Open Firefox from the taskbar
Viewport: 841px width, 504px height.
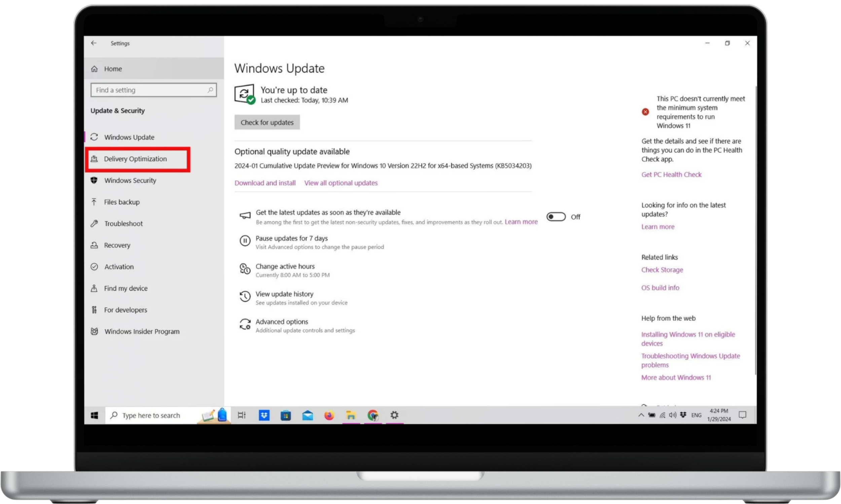pyautogui.click(x=329, y=415)
